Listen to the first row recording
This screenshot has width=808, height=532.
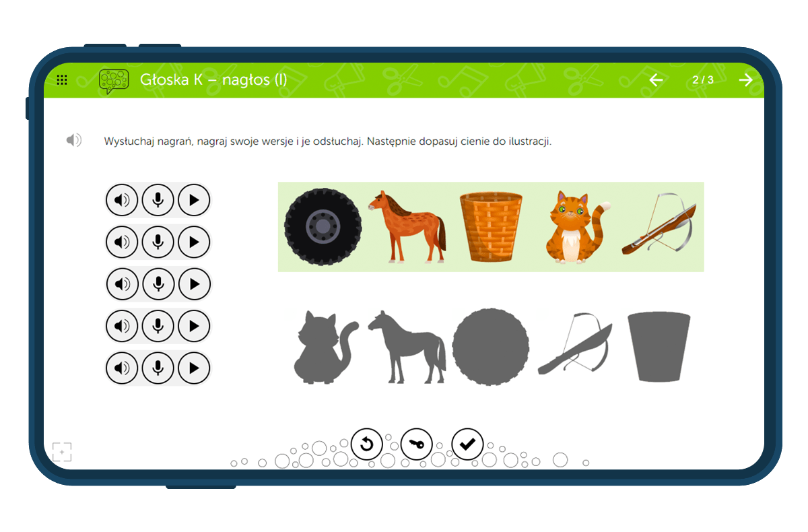click(122, 200)
